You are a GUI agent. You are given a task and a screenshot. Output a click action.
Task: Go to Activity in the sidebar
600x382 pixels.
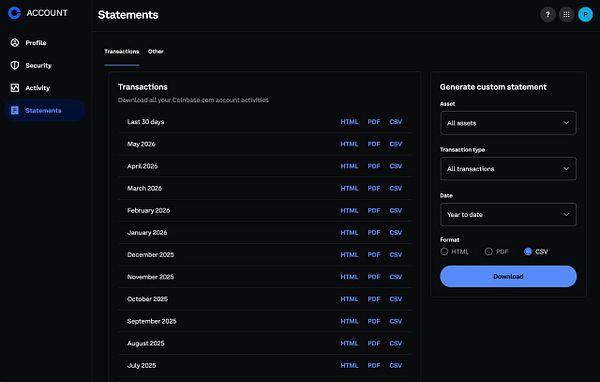[x=45, y=88]
